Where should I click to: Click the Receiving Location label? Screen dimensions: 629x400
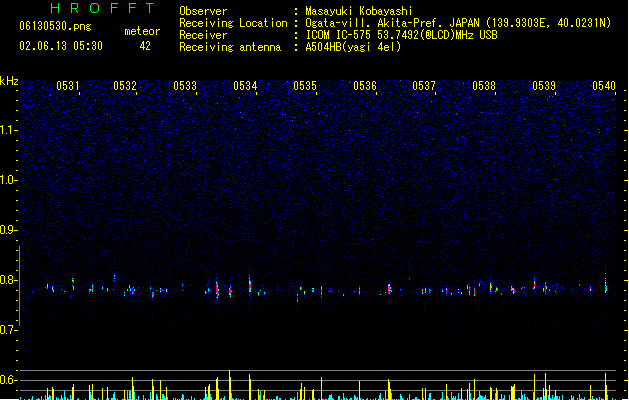tap(233, 23)
